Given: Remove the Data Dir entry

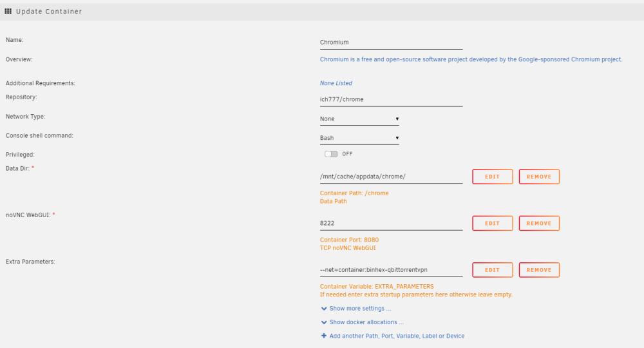Looking at the screenshot, I should (539, 177).
